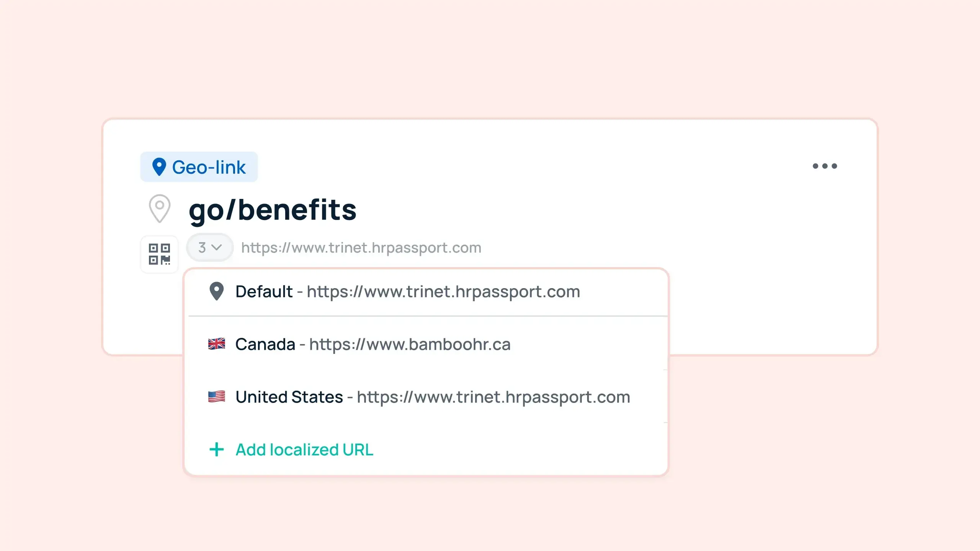Click the plus icon beside Add localized URL
This screenshot has height=551, width=980.
(x=216, y=450)
